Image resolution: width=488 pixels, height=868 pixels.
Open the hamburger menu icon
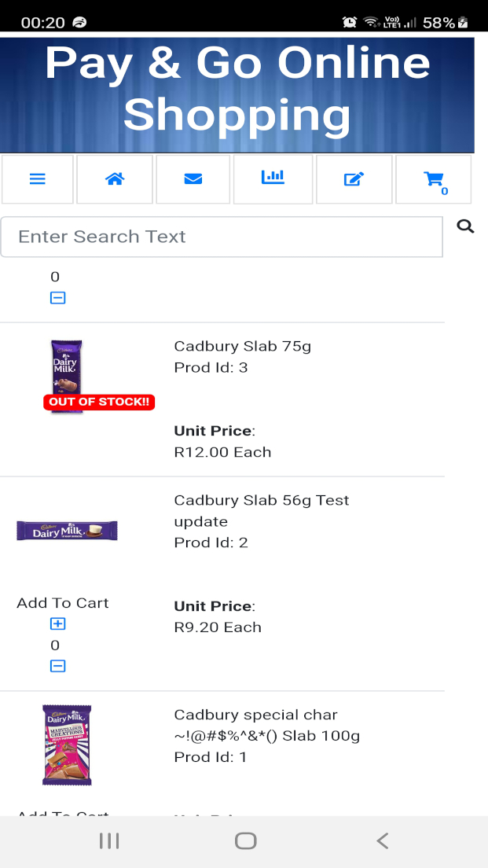[38, 179]
